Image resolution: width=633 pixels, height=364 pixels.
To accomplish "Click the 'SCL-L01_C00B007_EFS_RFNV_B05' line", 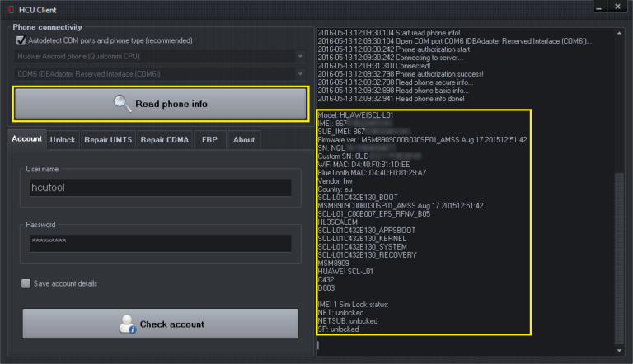I will click(374, 214).
